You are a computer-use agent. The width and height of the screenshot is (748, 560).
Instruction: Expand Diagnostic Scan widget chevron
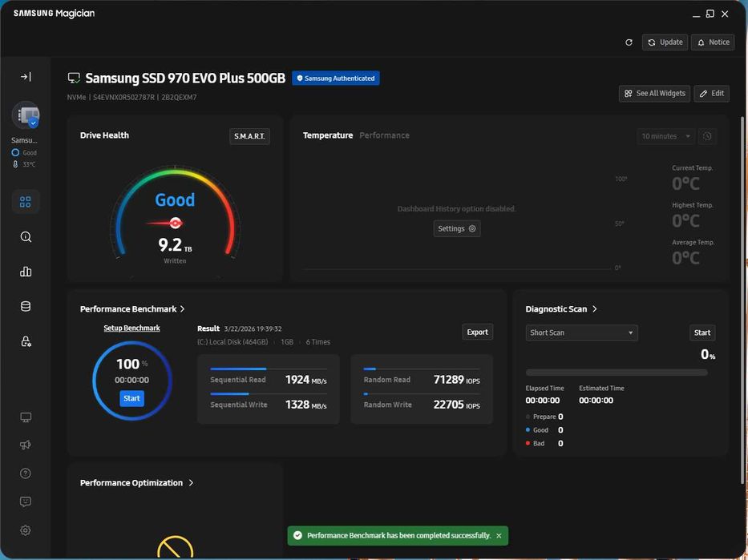click(x=594, y=308)
